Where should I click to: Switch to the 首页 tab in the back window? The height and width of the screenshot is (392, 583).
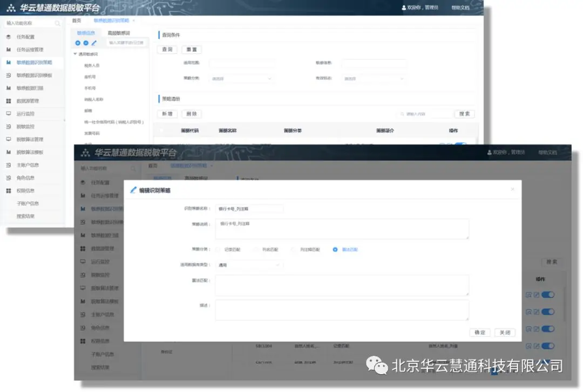[77, 21]
